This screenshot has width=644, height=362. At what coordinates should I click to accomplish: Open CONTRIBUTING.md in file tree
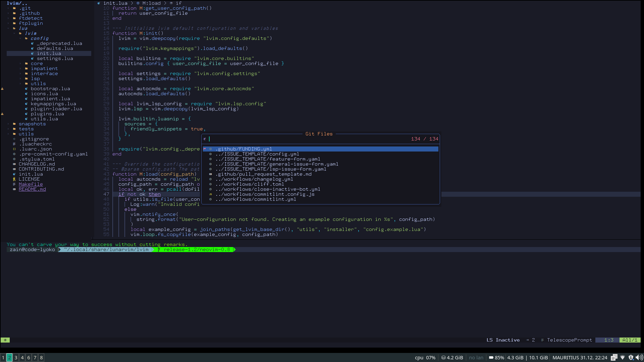pos(41,169)
